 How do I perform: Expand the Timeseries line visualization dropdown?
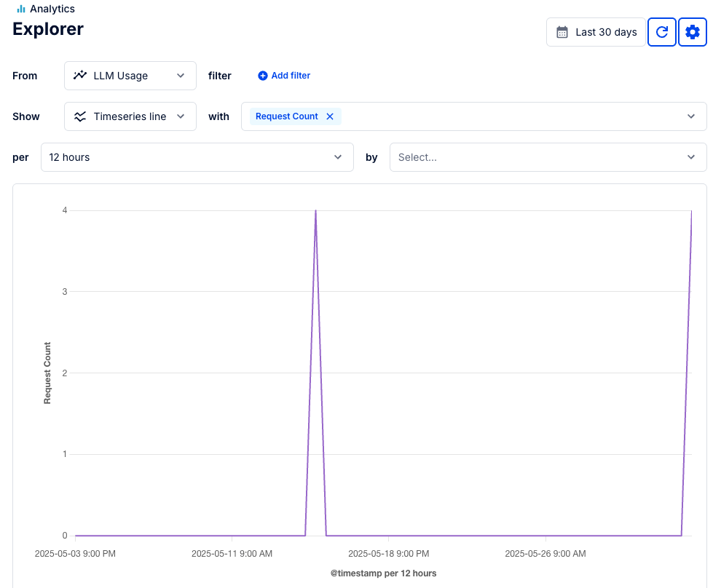click(x=130, y=116)
